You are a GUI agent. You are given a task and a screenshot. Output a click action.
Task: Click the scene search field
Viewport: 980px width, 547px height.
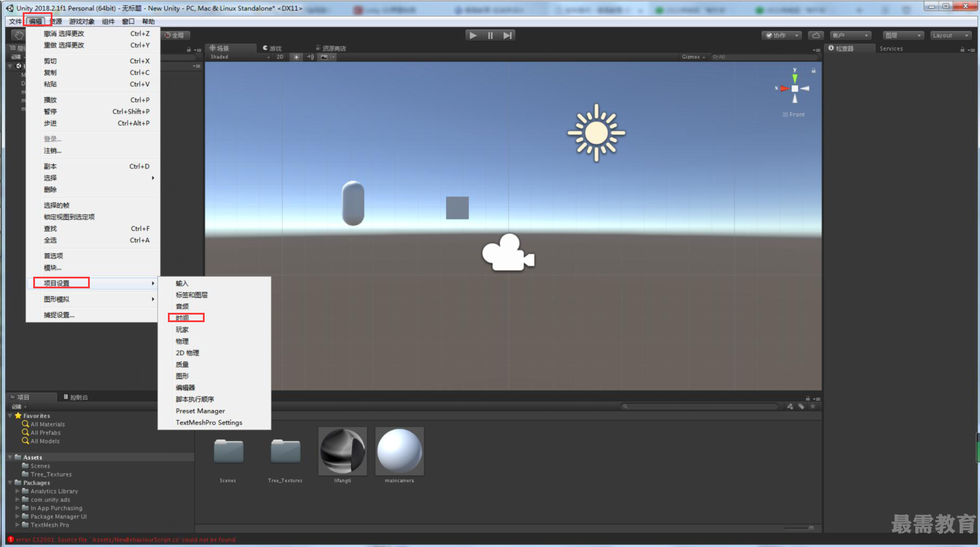(764, 57)
